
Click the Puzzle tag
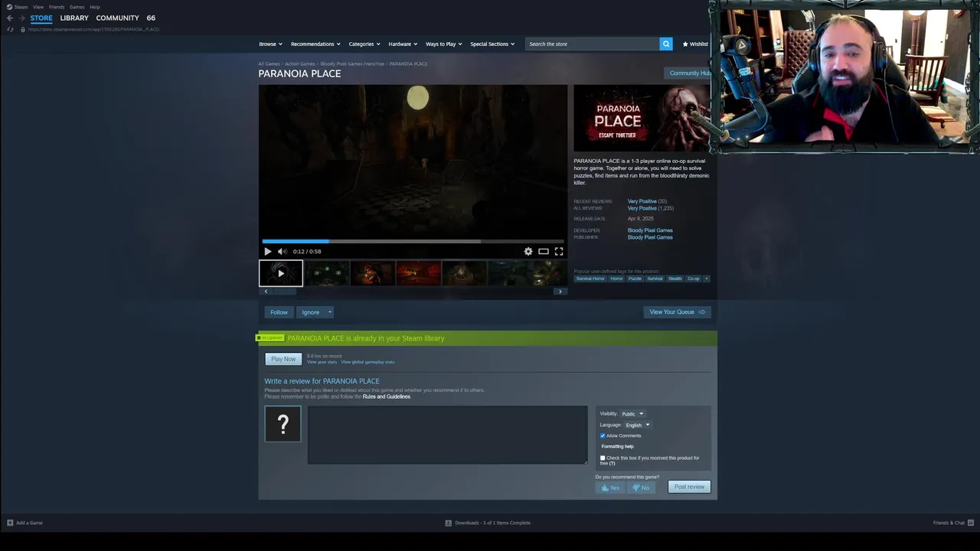point(635,279)
